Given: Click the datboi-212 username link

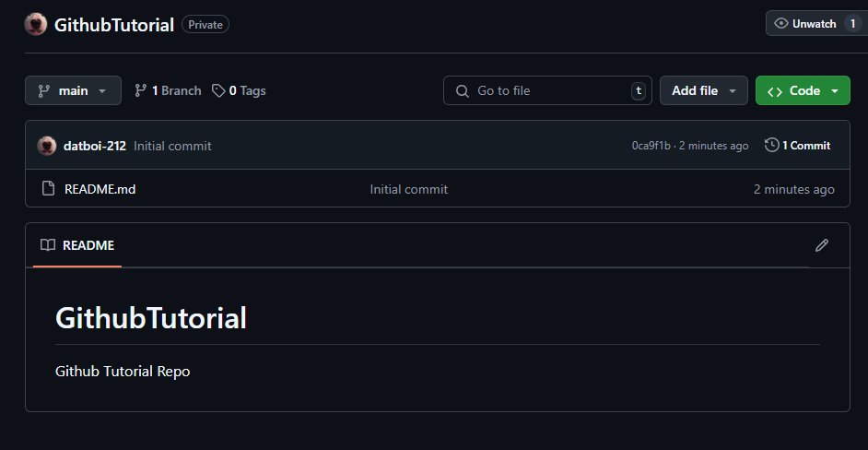Looking at the screenshot, I should (95, 146).
